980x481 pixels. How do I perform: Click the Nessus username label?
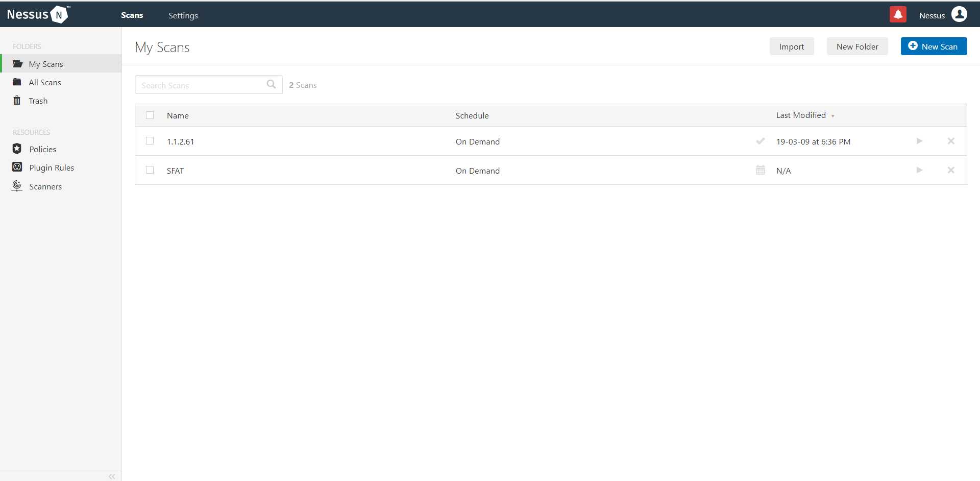(x=932, y=15)
